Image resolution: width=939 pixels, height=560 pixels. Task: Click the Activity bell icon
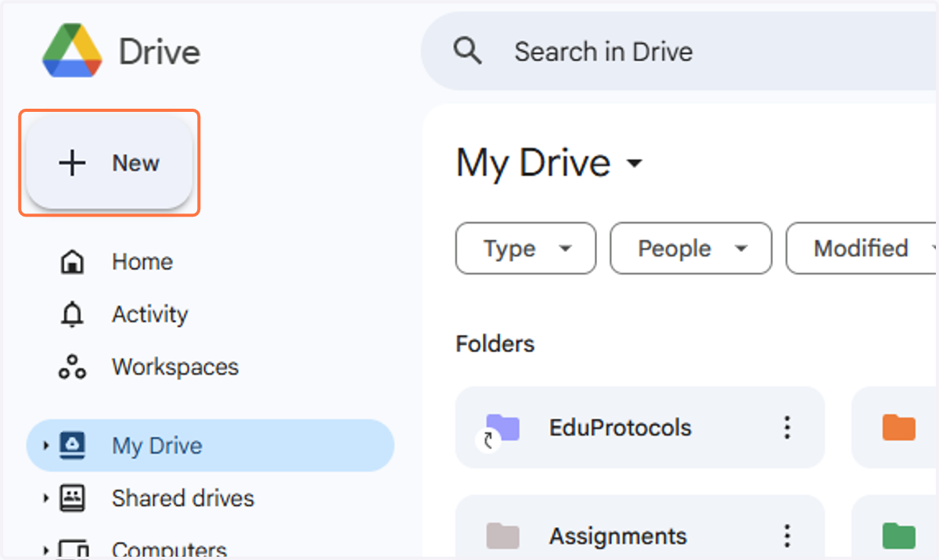click(x=73, y=314)
